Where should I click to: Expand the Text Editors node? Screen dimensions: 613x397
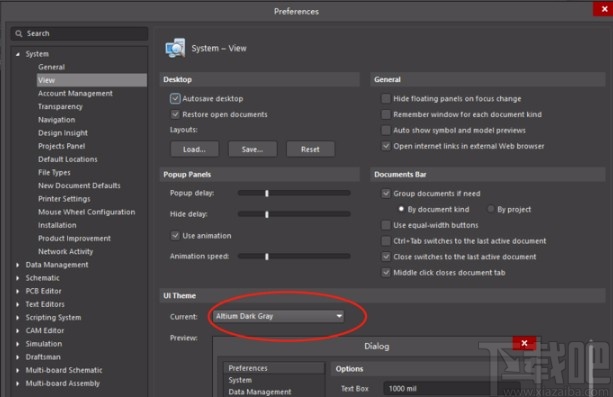18,304
